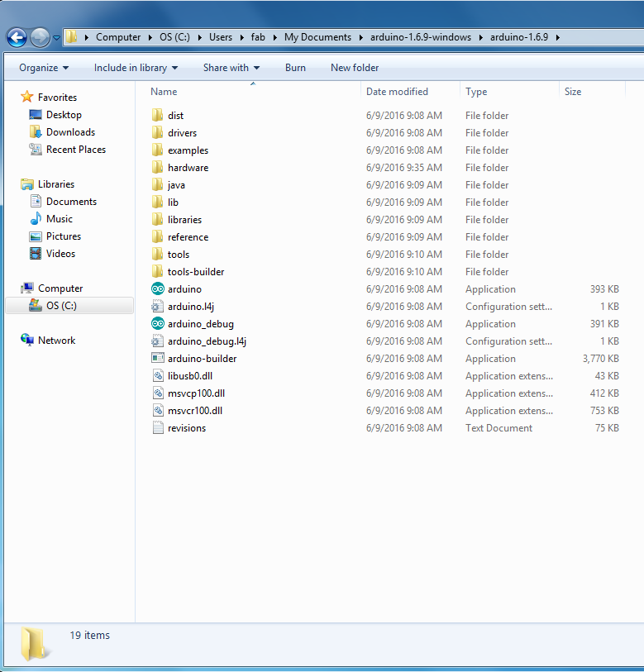Select Pictures under Libraries
This screenshot has height=672, width=644.
tap(64, 236)
